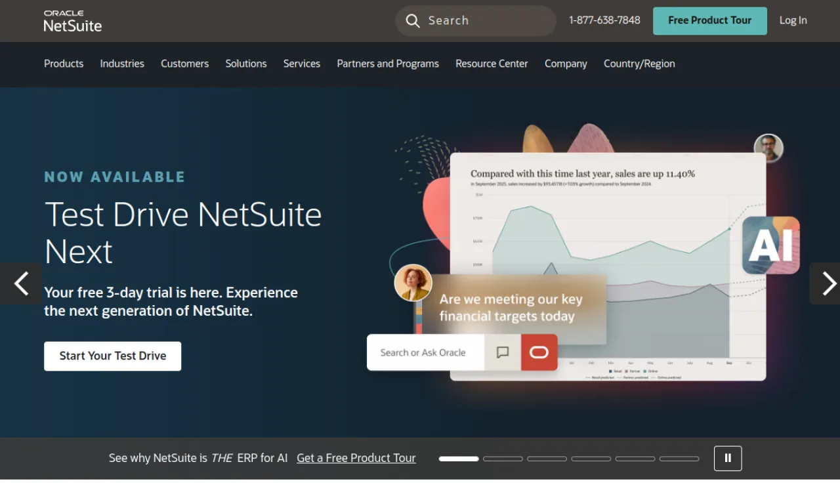The width and height of the screenshot is (840, 504).
Task: Go to the previous carousel slide arrow
Action: click(21, 283)
